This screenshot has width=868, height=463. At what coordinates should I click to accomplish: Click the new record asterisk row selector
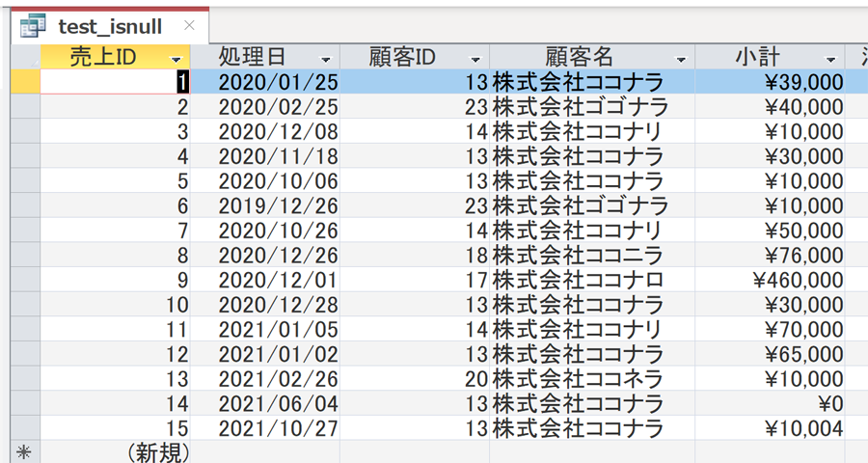pyautogui.click(x=25, y=452)
